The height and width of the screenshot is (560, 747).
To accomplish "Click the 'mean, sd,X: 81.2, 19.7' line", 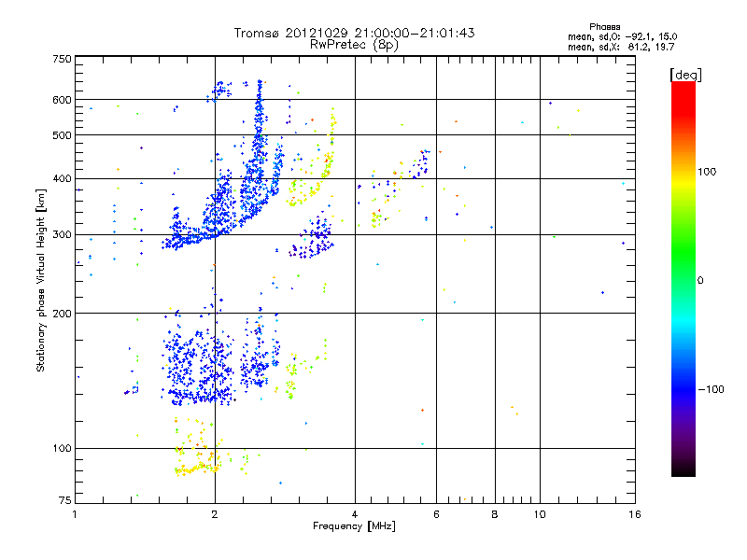I will pyautogui.click(x=621, y=47).
